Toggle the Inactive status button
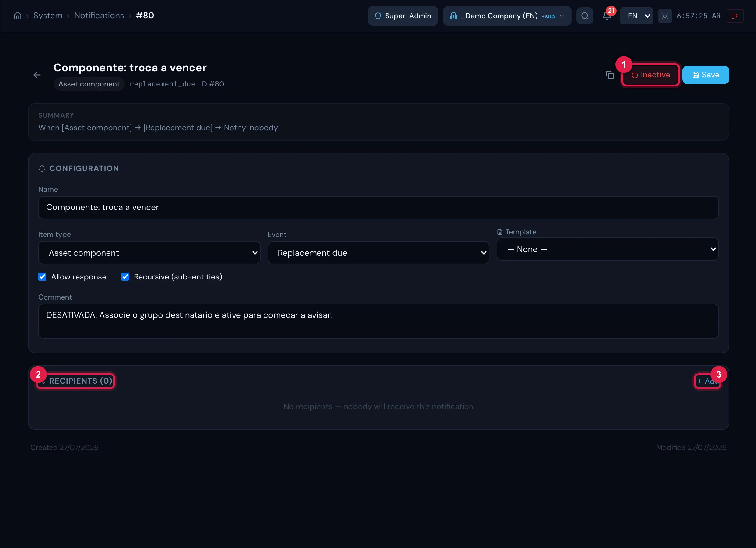756x548 pixels. (x=650, y=75)
